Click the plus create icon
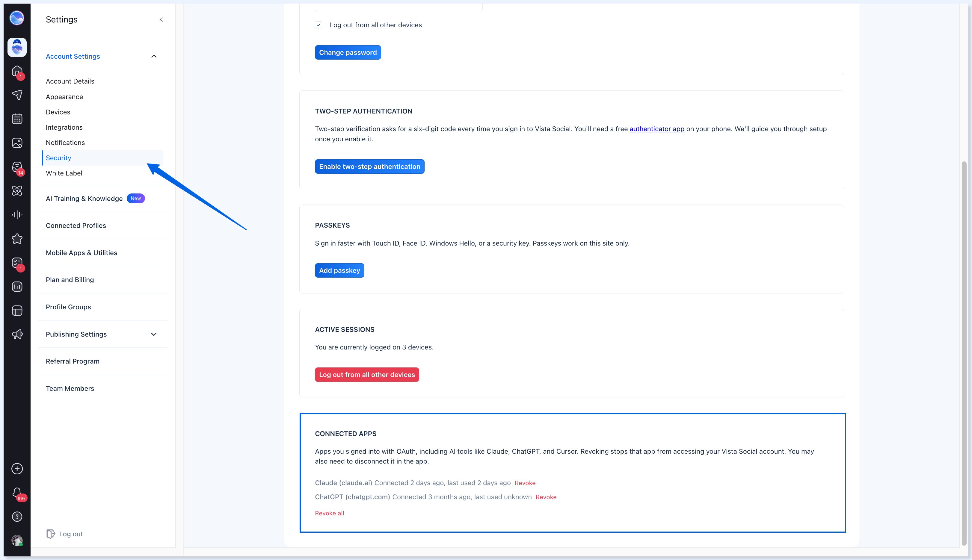Viewport: 972px width, 560px height. click(x=17, y=469)
